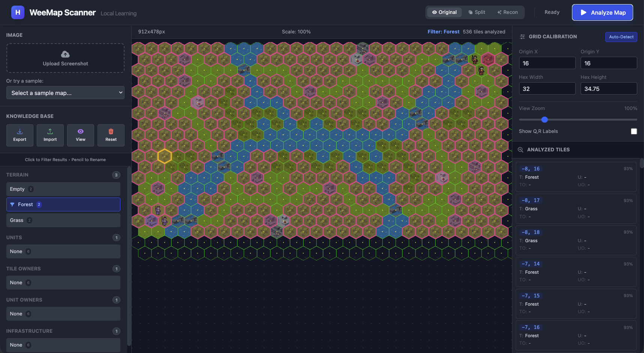Image resolution: width=644 pixels, height=353 pixels.
Task: Click the Import knowledge base icon
Action: click(x=50, y=131)
